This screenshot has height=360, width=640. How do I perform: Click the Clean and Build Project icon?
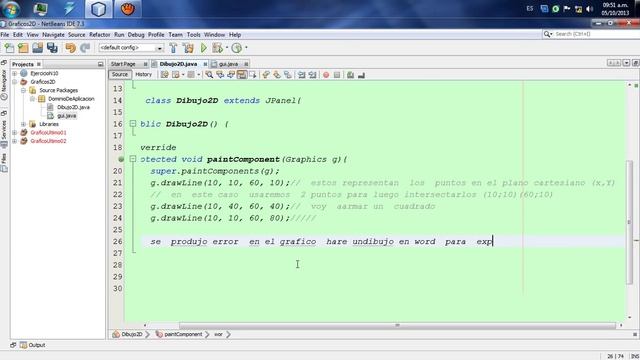click(188, 48)
